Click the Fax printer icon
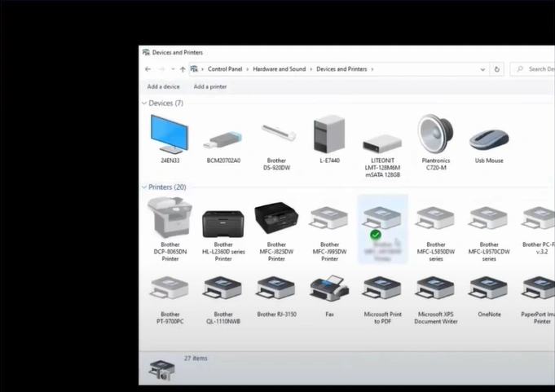 [x=329, y=289]
